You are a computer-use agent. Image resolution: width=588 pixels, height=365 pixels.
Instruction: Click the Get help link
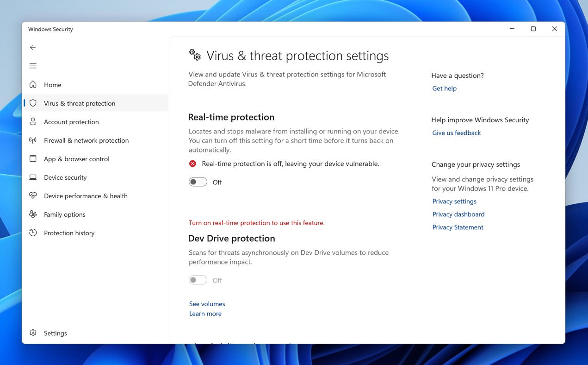(x=444, y=88)
